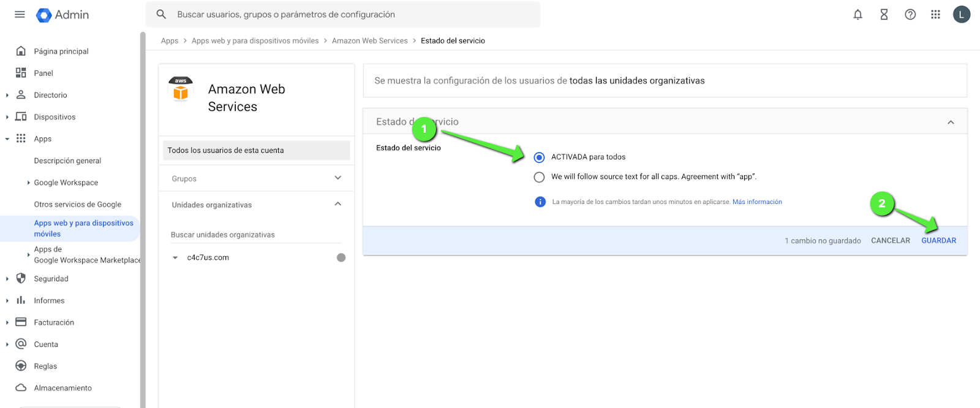
Task: Click the blue information icon
Action: 540,202
